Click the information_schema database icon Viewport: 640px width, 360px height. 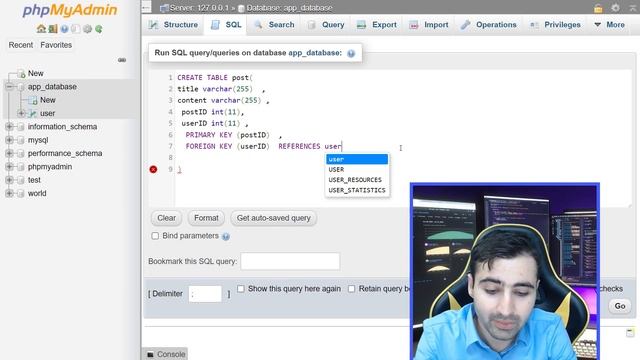click(21, 127)
